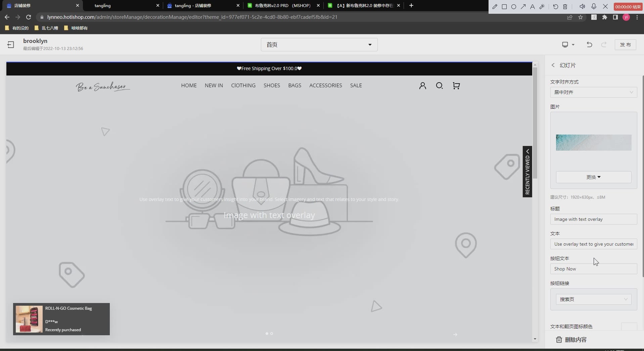Click the 更换 replace image button

(x=593, y=177)
